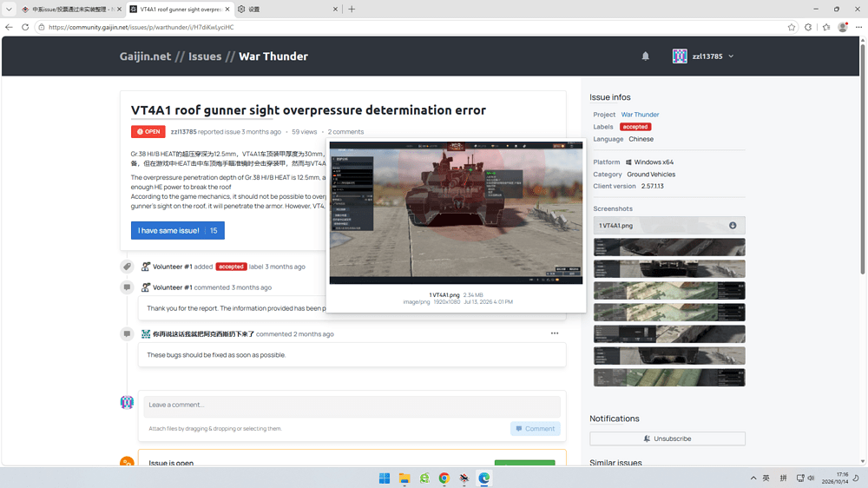Viewport: 868px width, 488px height.
Task: Click the zzl13785 profile avatar in the header
Action: 680,56
